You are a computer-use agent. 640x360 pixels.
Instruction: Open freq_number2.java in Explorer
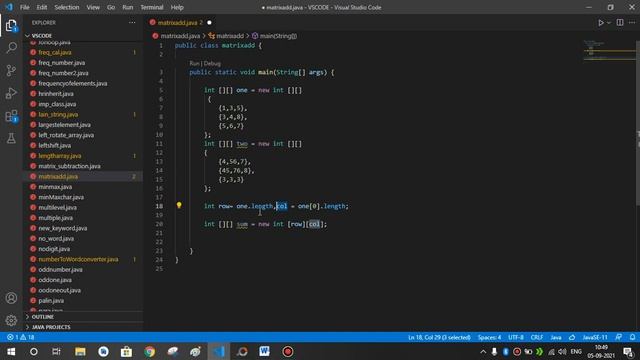pos(63,73)
